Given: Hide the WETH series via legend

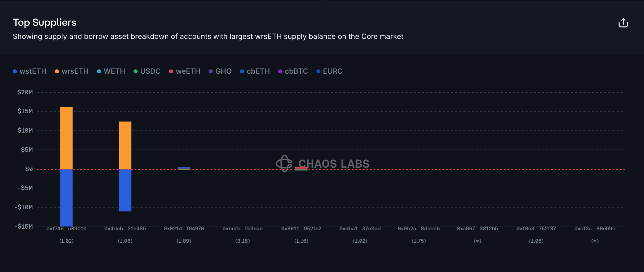Looking at the screenshot, I should (111, 71).
